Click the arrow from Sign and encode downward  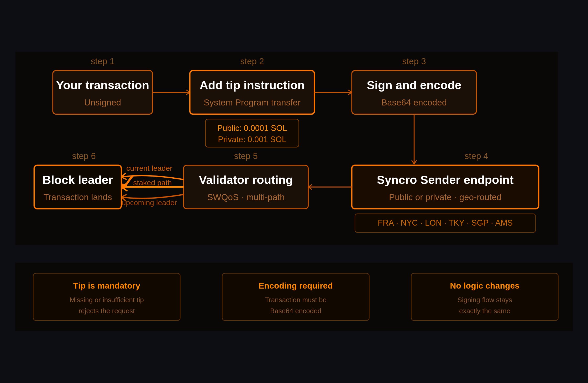point(414,139)
